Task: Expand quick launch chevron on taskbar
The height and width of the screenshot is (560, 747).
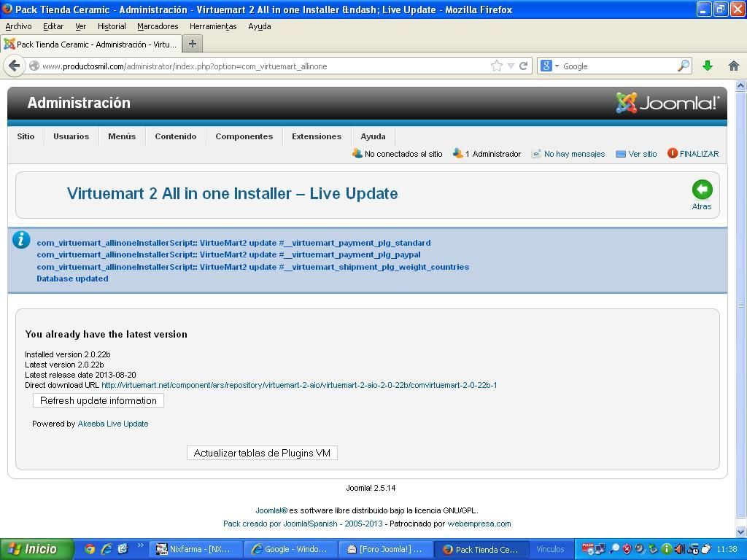Action: (x=141, y=545)
